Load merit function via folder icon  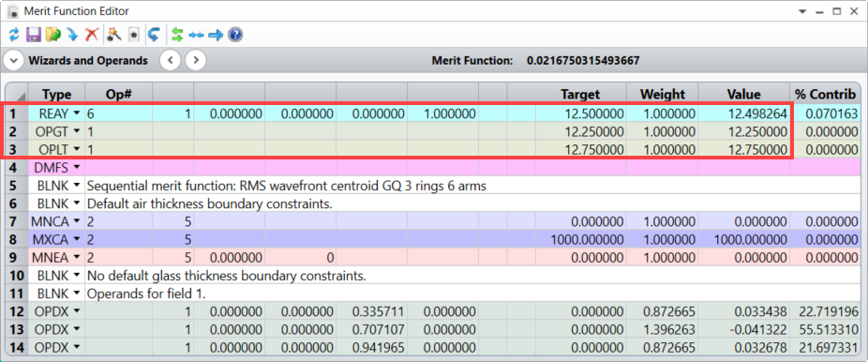coord(53,36)
